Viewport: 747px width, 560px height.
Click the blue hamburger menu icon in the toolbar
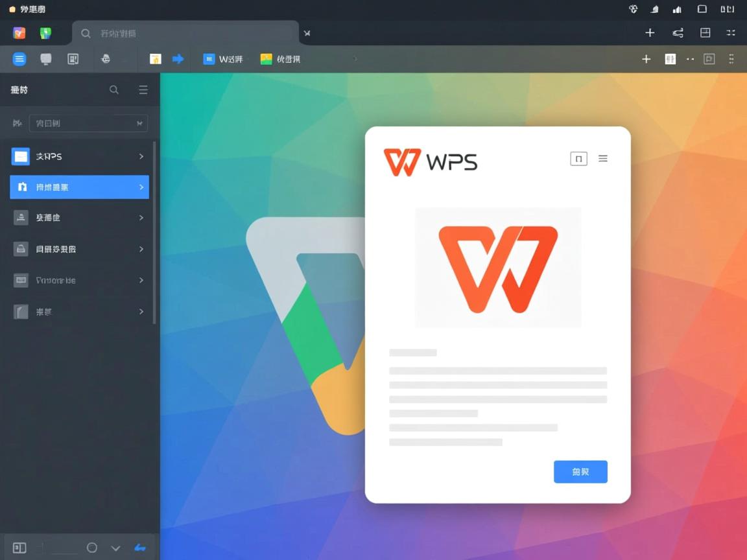click(19, 59)
